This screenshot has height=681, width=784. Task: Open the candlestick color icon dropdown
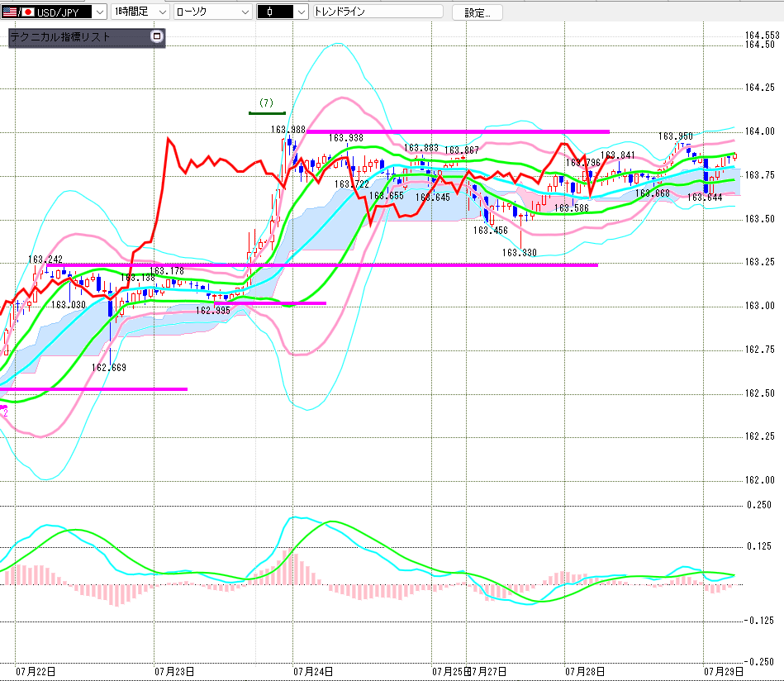(x=282, y=12)
